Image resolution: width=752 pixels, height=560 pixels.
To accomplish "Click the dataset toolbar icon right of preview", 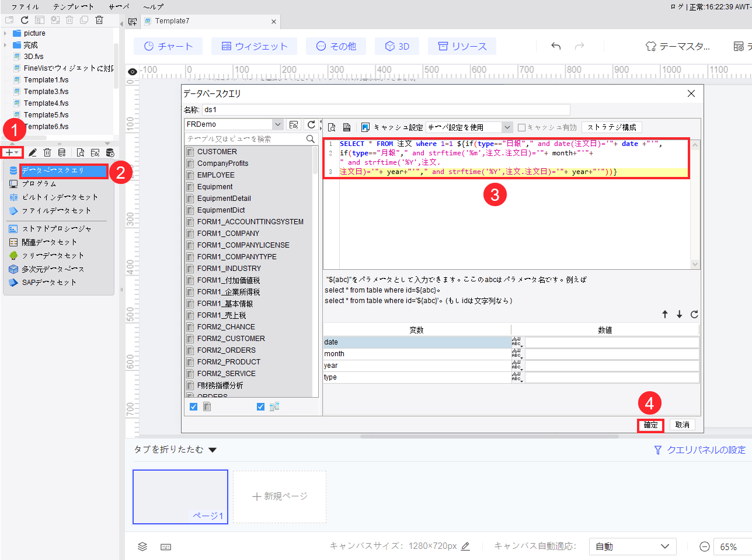I will (x=95, y=152).
